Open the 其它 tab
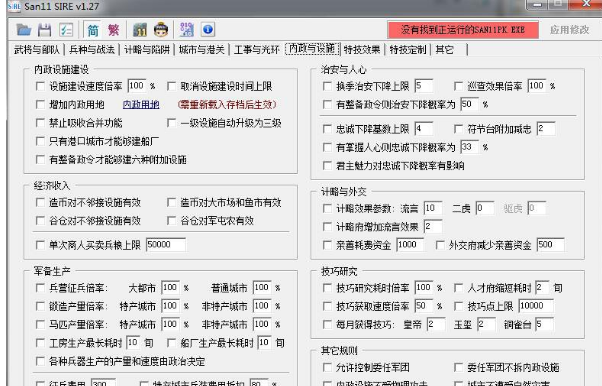This screenshot has height=386, width=602. [445, 50]
